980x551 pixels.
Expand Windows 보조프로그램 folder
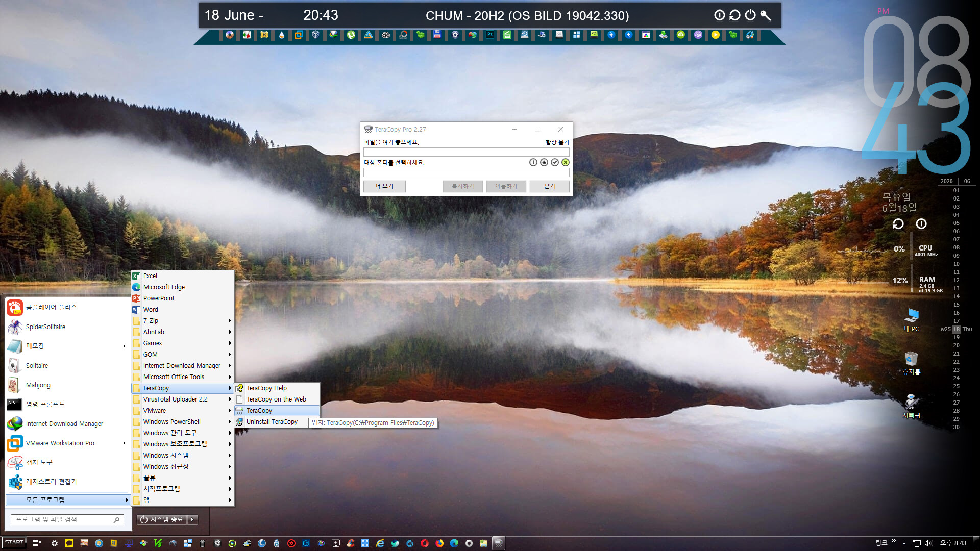(183, 444)
